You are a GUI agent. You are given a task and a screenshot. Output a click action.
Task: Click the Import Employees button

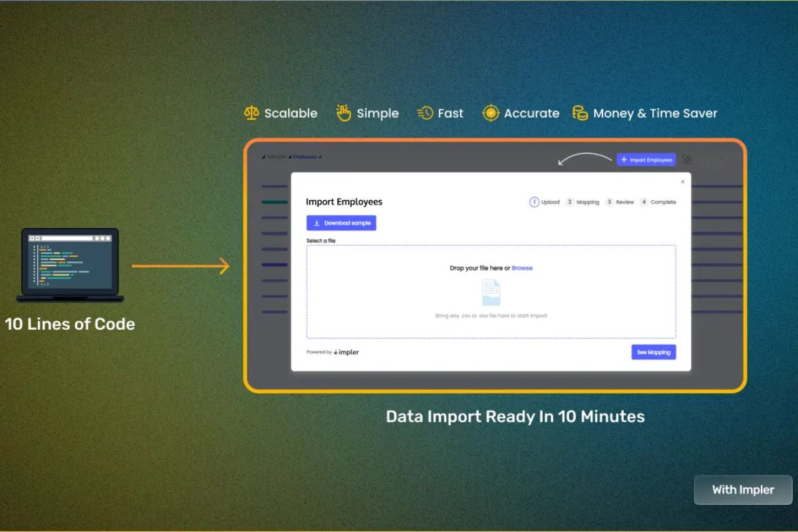pyautogui.click(x=646, y=159)
